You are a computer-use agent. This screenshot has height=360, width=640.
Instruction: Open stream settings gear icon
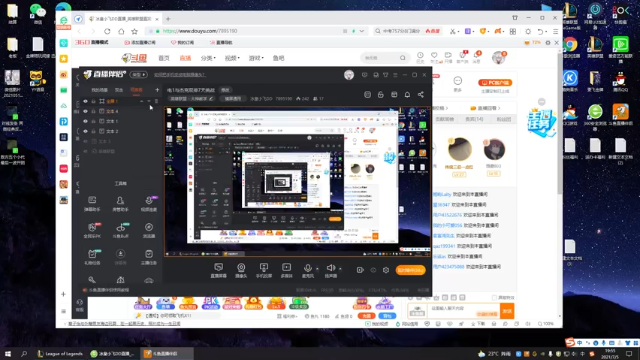tap(386, 270)
